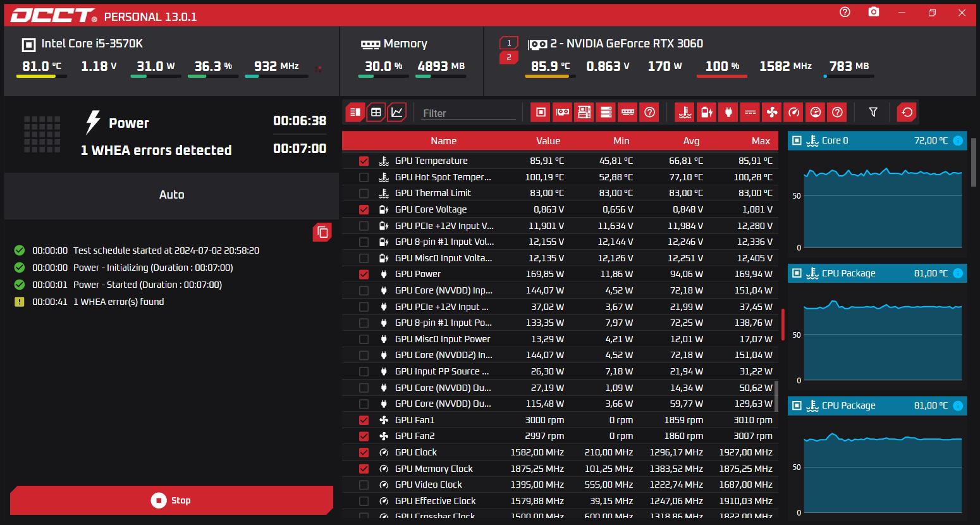Filter sensors by CPU hardware
The width and height of the screenshot is (980, 525).
[541, 113]
